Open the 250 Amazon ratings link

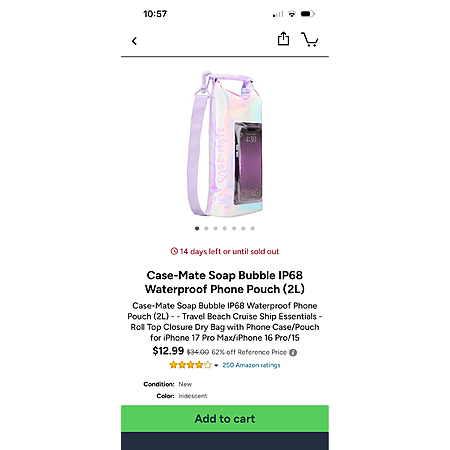click(251, 365)
